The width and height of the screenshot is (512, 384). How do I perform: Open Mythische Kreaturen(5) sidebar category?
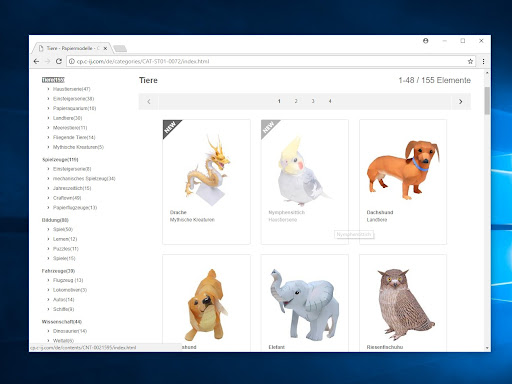coord(78,147)
